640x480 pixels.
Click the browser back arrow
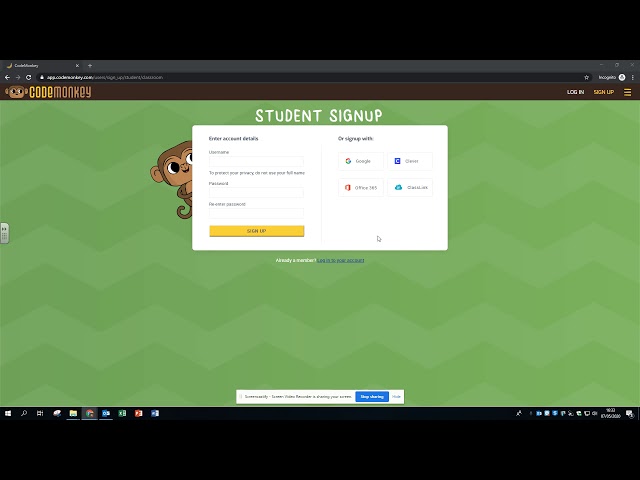(7, 77)
